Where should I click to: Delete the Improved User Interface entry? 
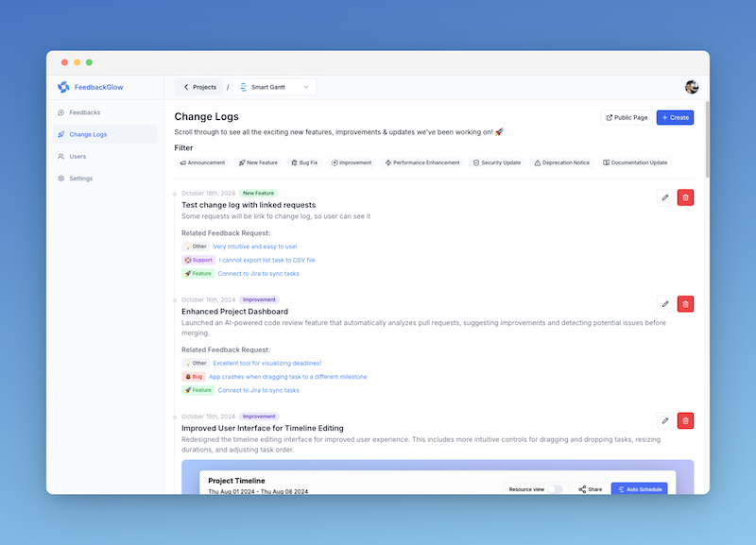tap(685, 420)
